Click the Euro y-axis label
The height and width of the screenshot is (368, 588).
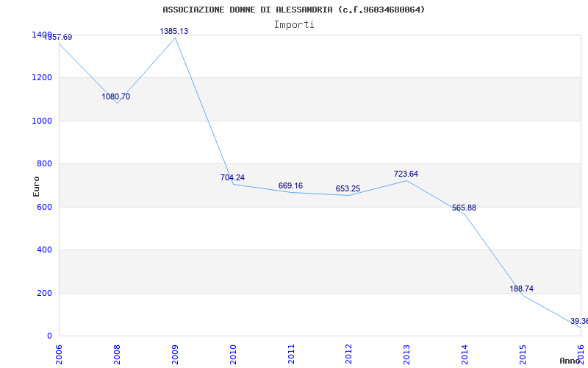point(36,186)
